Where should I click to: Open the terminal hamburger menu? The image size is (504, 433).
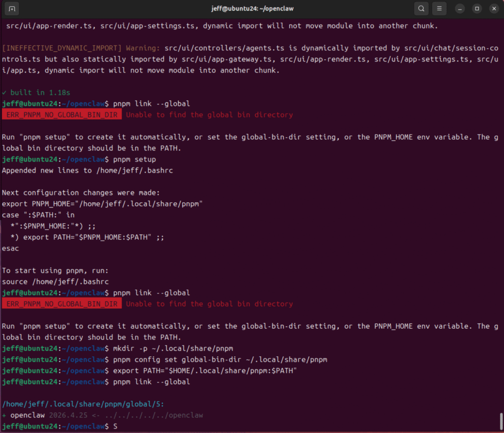tap(439, 8)
